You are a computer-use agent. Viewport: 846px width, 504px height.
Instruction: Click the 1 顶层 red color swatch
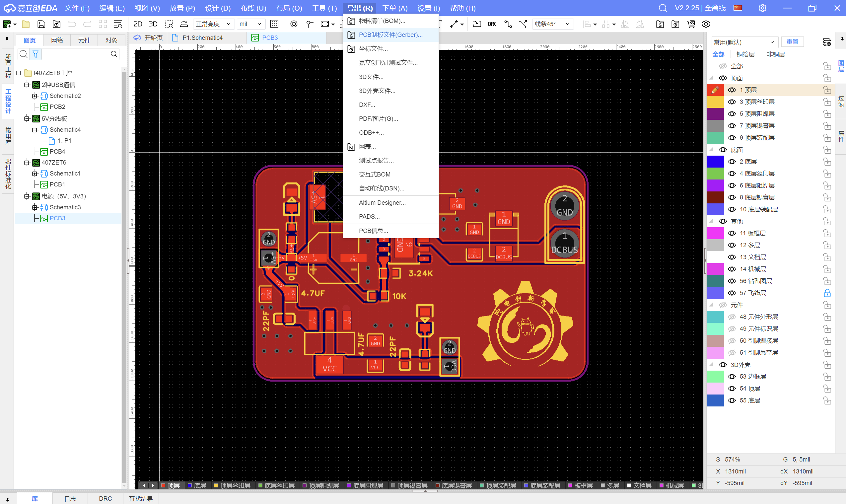point(715,90)
